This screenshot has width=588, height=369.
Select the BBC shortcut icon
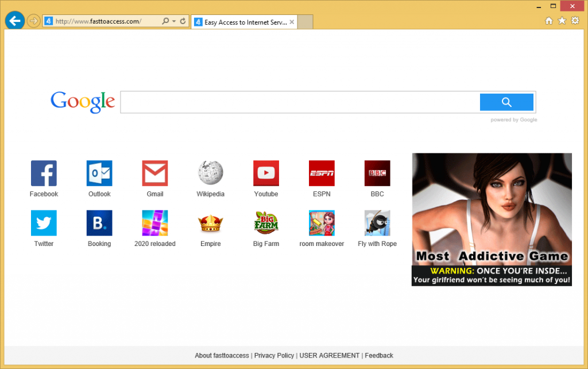click(x=377, y=173)
